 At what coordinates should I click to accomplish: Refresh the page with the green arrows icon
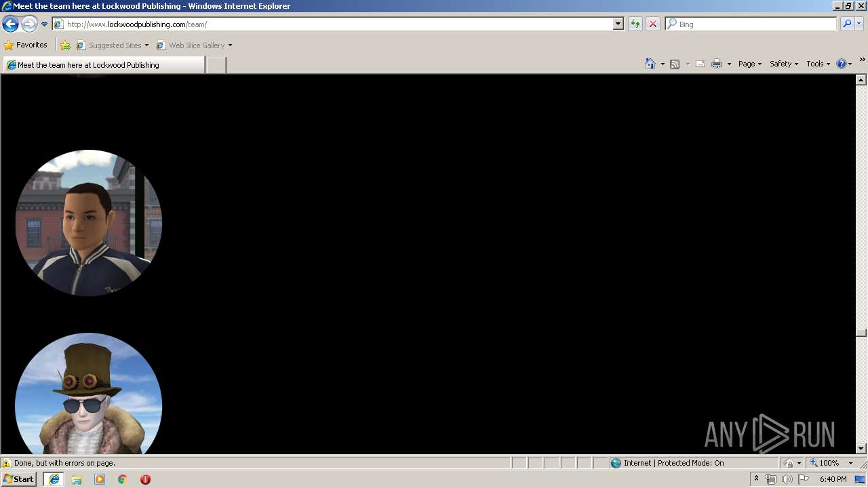tap(635, 24)
